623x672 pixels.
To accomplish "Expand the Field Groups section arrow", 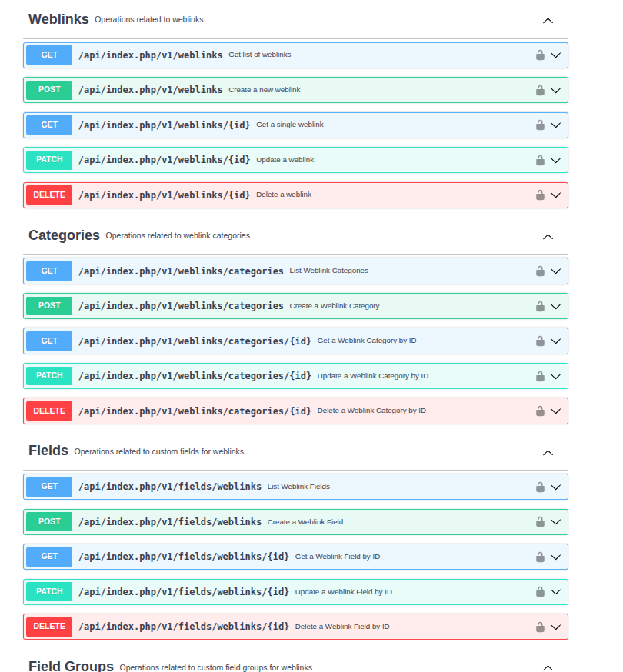I will click(548, 667).
